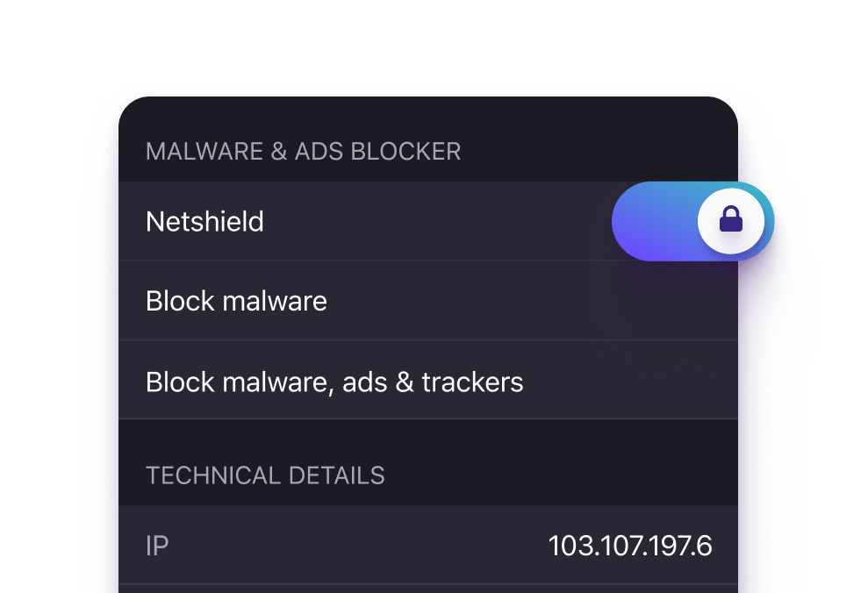868x593 pixels.
Task: Choose Block malware, ads & trackers
Action: click(334, 382)
